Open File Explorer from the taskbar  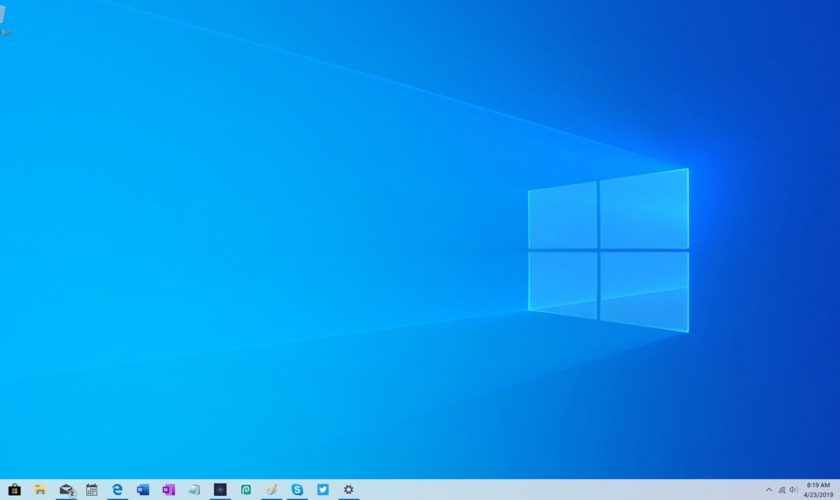(40, 490)
